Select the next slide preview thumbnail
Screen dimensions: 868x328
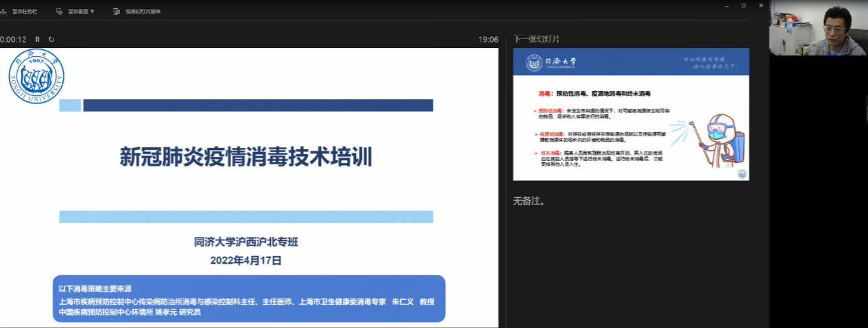631,114
